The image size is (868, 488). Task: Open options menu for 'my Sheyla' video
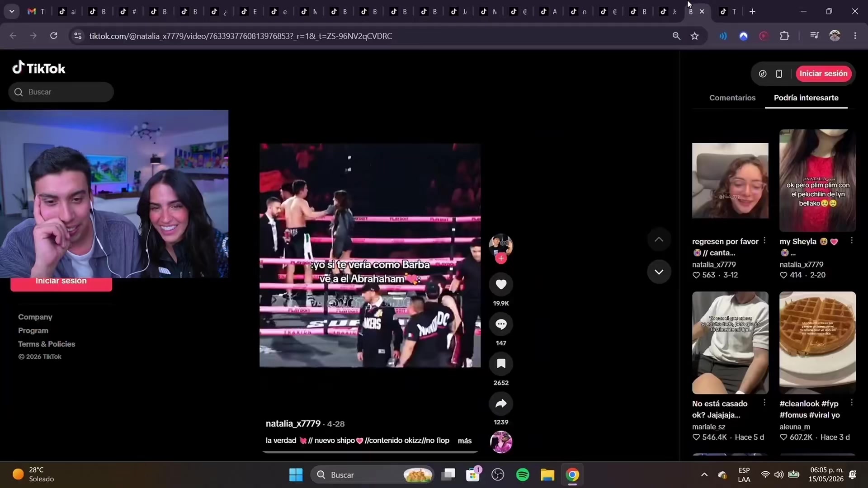coord(852,240)
